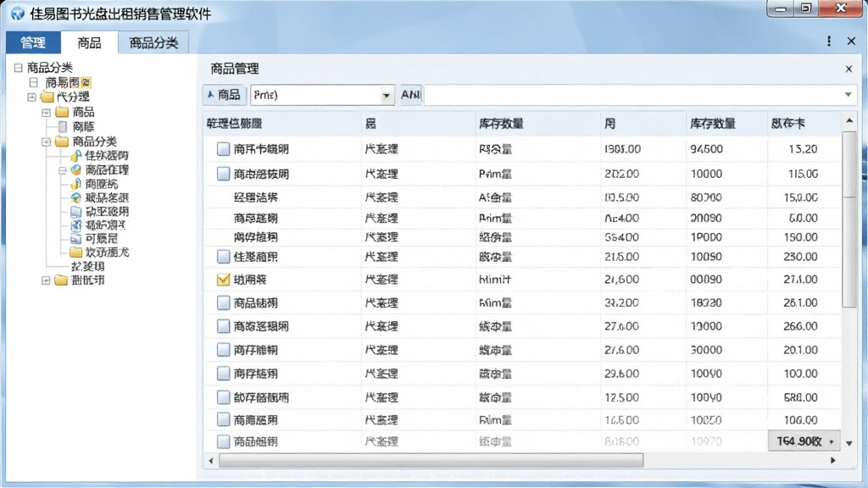Click the gray document icon under the 商品 folder
The width and height of the screenshot is (868, 488).
coord(63,127)
